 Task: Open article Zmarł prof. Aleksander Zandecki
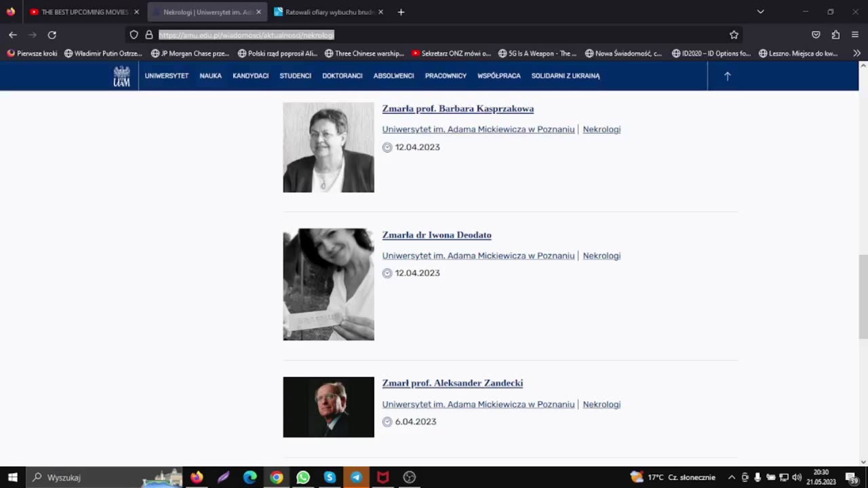[x=452, y=383]
